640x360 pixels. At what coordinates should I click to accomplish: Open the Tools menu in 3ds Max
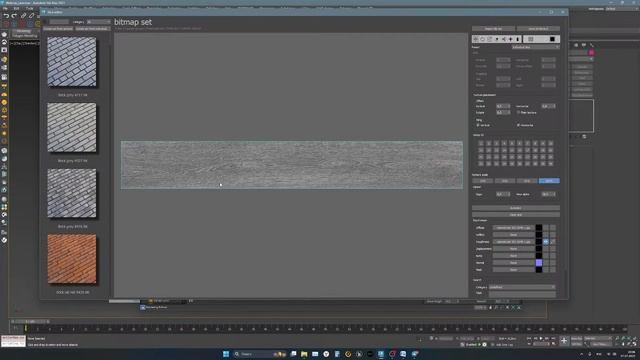(30, 8)
